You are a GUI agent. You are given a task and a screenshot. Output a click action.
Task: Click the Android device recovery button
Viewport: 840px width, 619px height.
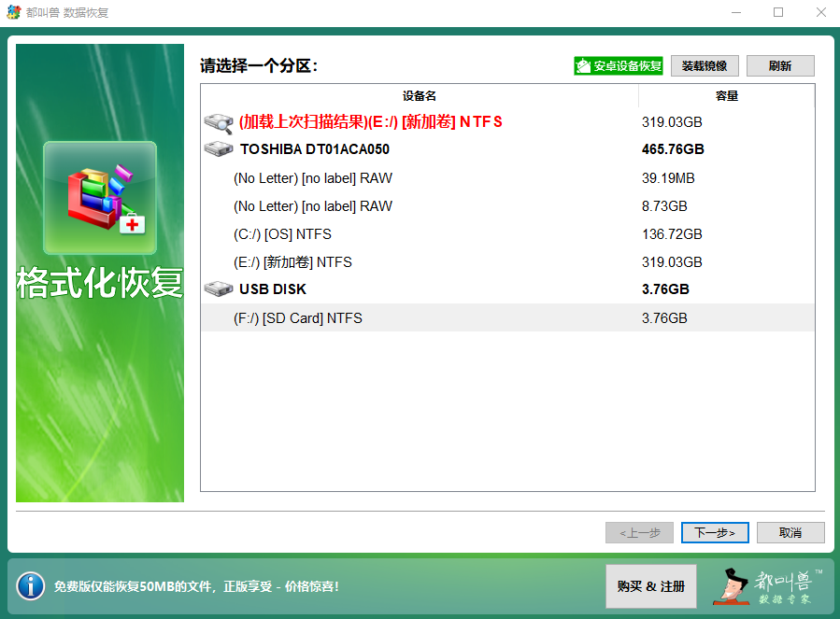(x=619, y=66)
